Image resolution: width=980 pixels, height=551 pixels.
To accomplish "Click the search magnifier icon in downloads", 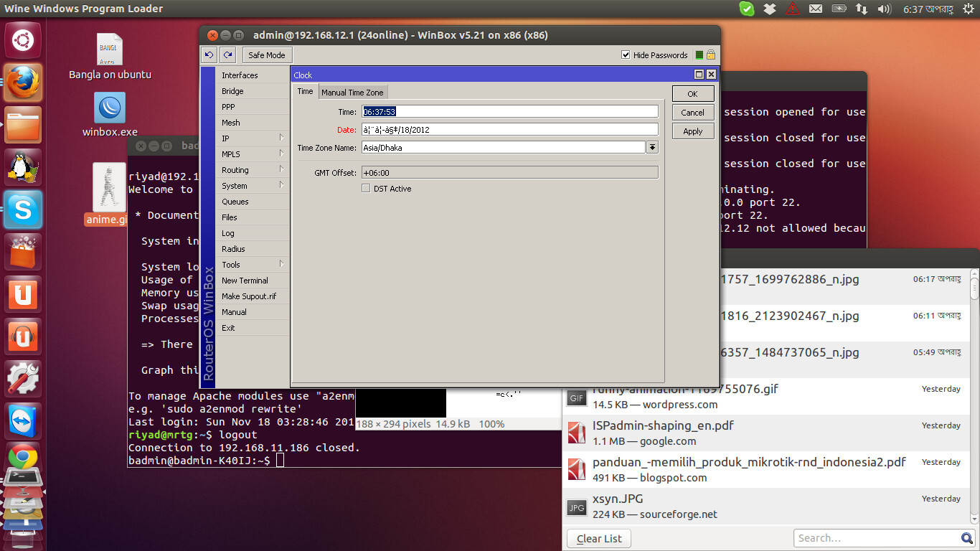I will [x=967, y=538].
